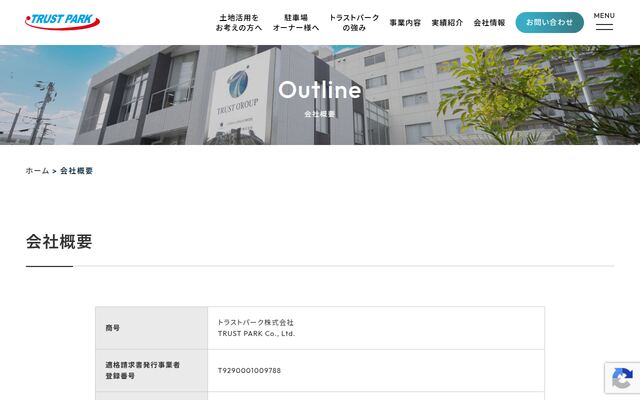The image size is (640, 400).
Task: Click 会社概要 breadcrumb item
Action: [x=76, y=171]
